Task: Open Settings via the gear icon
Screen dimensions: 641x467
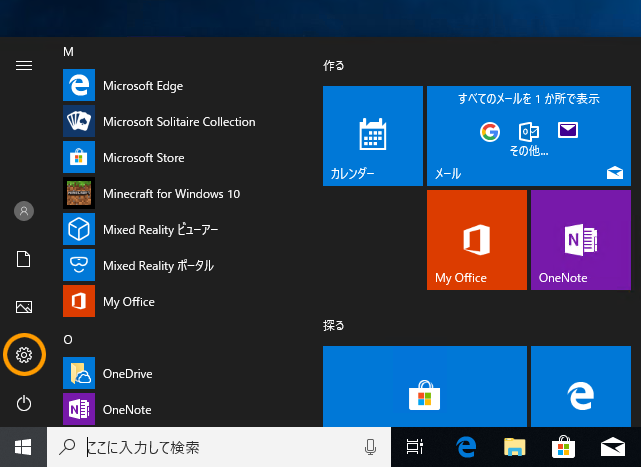Action: pyautogui.click(x=24, y=355)
